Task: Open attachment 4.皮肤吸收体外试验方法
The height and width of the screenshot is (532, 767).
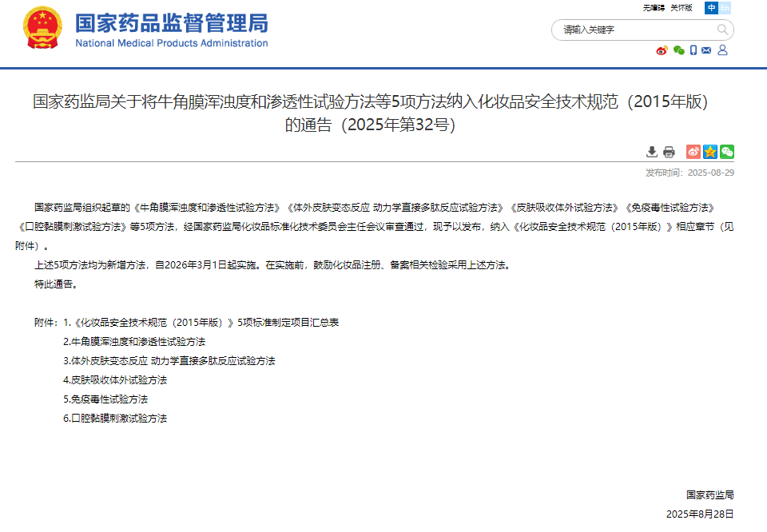Action: pos(115,380)
